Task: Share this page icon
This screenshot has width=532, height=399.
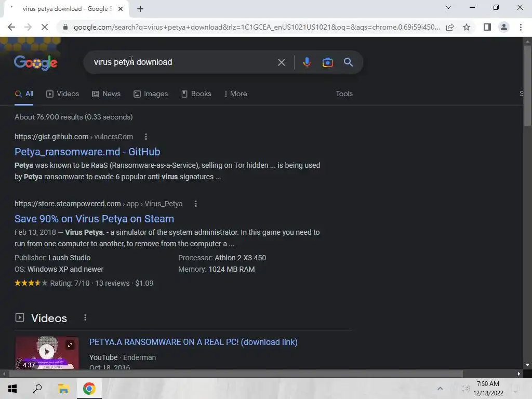Action: [450, 27]
